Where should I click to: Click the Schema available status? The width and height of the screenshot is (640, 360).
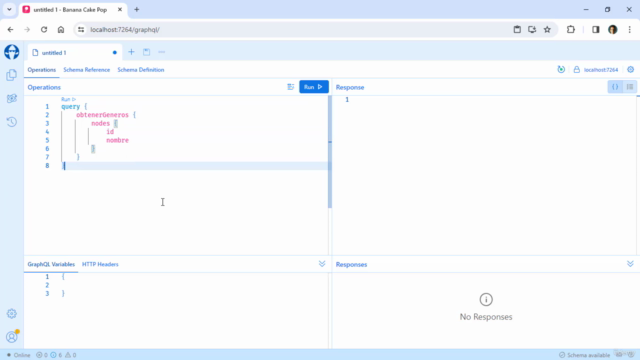click(584, 355)
